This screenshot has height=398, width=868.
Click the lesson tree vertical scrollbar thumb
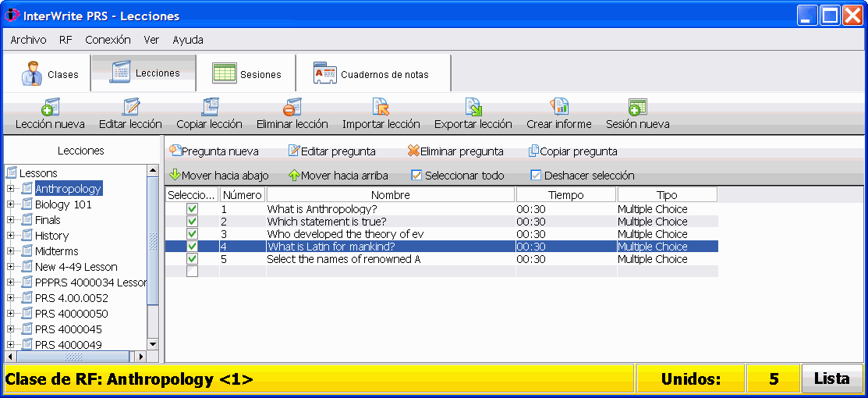click(x=154, y=241)
